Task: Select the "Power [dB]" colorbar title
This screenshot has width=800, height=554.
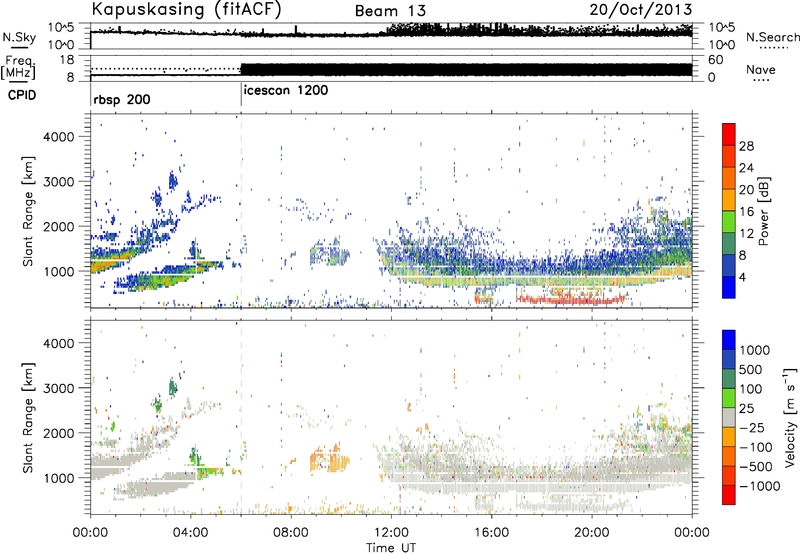Action: pos(764,211)
